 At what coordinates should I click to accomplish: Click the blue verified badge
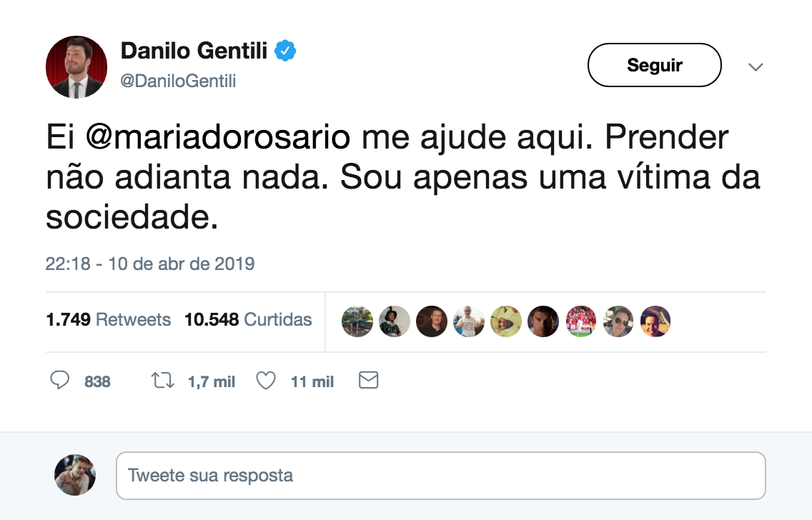[x=286, y=51]
